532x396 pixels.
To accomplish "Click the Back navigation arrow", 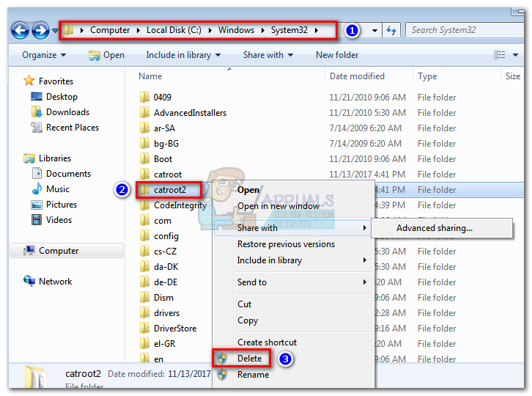I will pos(21,30).
